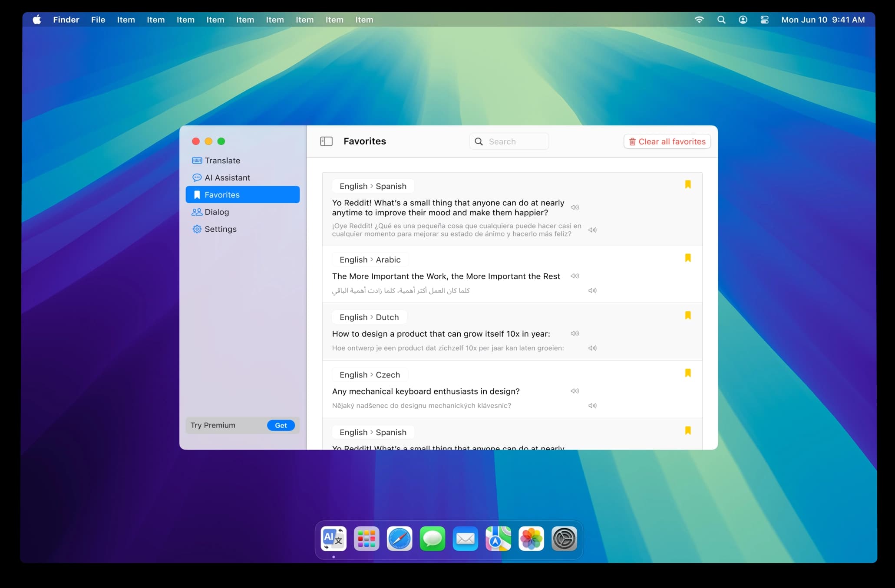Play audio for 'The More Important the Work' text
The height and width of the screenshot is (588, 895).
click(x=575, y=276)
